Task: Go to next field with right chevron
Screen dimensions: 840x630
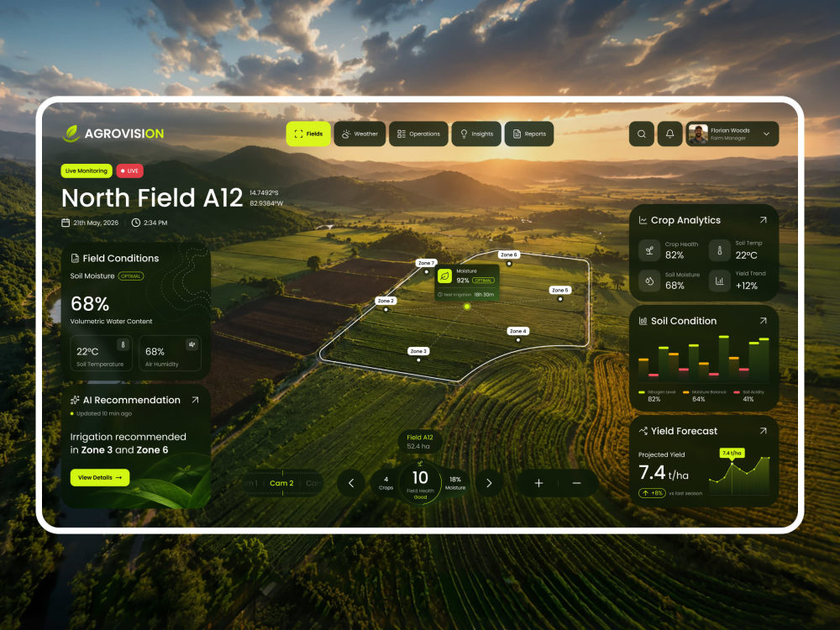Action: (489, 483)
